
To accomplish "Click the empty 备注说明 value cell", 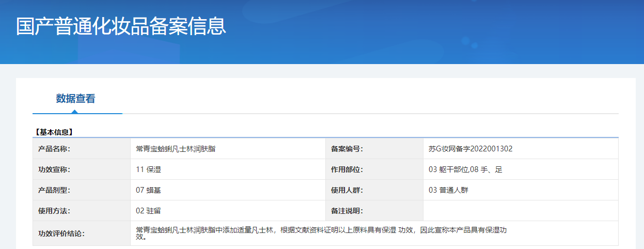I will 521,211.
